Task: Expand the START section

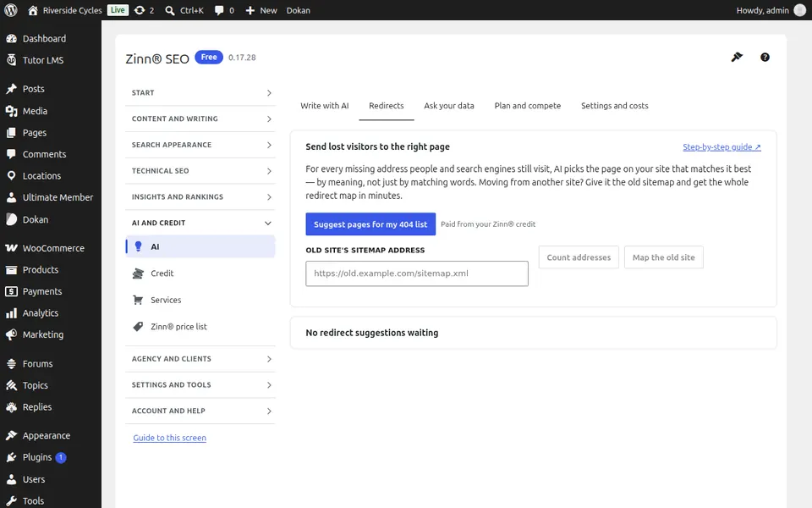Action: click(x=200, y=93)
